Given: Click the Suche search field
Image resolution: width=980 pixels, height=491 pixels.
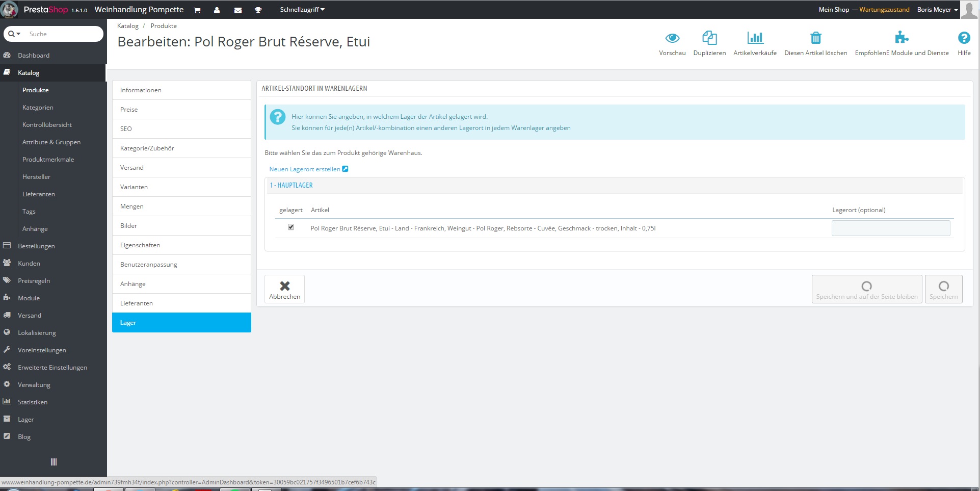Looking at the screenshot, I should (x=64, y=34).
